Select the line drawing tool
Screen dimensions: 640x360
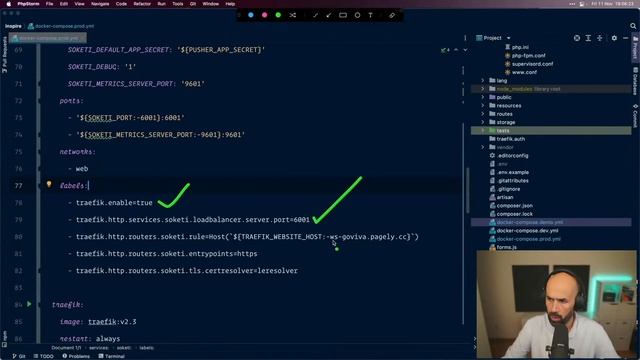315,15
